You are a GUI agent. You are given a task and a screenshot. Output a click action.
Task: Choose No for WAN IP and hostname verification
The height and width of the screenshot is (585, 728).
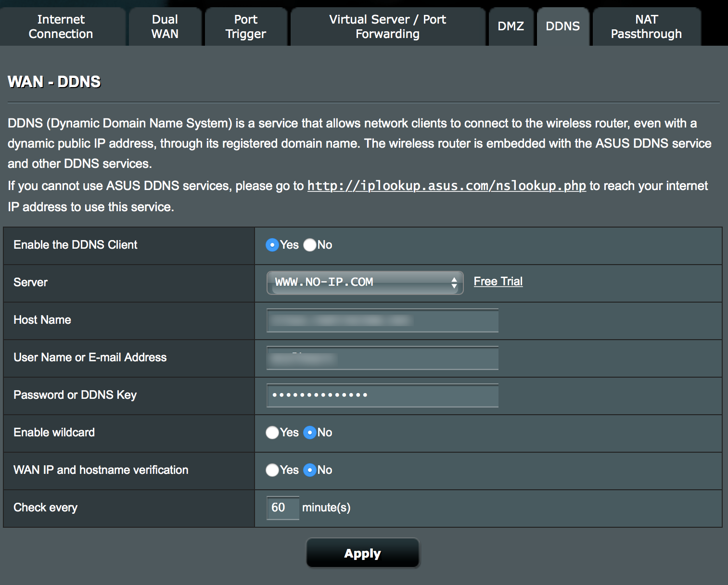click(x=310, y=470)
